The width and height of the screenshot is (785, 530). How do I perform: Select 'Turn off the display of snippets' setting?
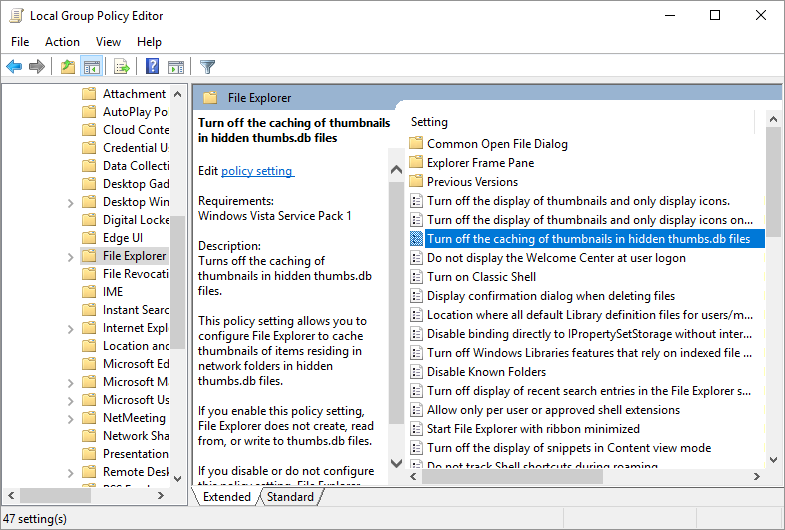569,448
